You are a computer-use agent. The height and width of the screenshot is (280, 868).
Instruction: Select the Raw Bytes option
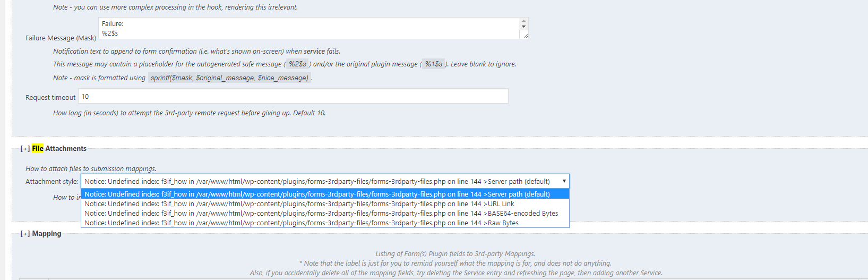pos(325,223)
